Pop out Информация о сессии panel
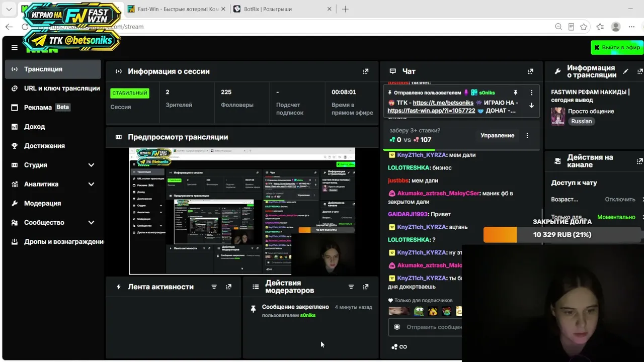 click(366, 71)
